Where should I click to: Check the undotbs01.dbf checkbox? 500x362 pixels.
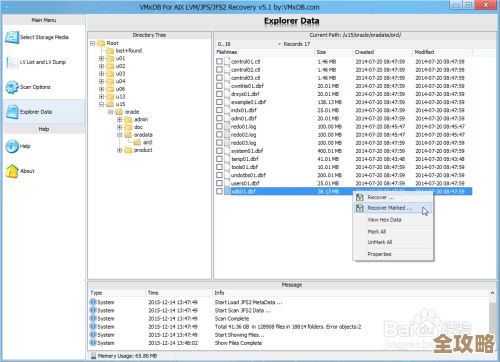(x=219, y=175)
